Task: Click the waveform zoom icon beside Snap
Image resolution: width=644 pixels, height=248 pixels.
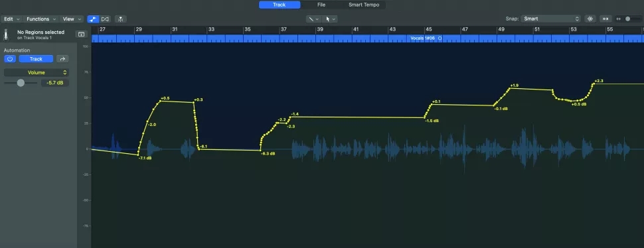Action: pyautogui.click(x=591, y=19)
